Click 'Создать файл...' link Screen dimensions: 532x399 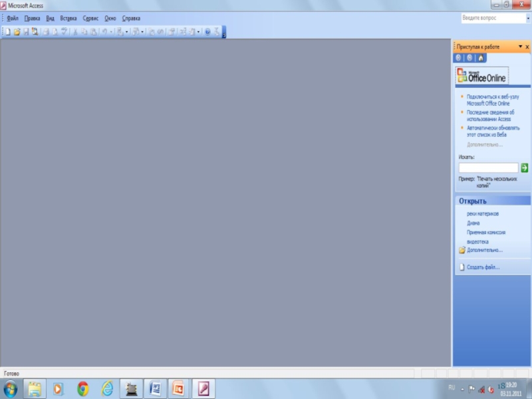(x=483, y=267)
